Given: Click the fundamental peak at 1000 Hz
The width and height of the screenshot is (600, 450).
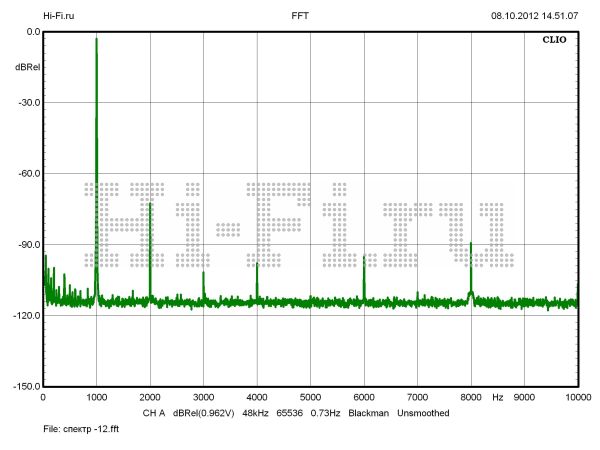Looking at the screenshot, I should 96,42.
